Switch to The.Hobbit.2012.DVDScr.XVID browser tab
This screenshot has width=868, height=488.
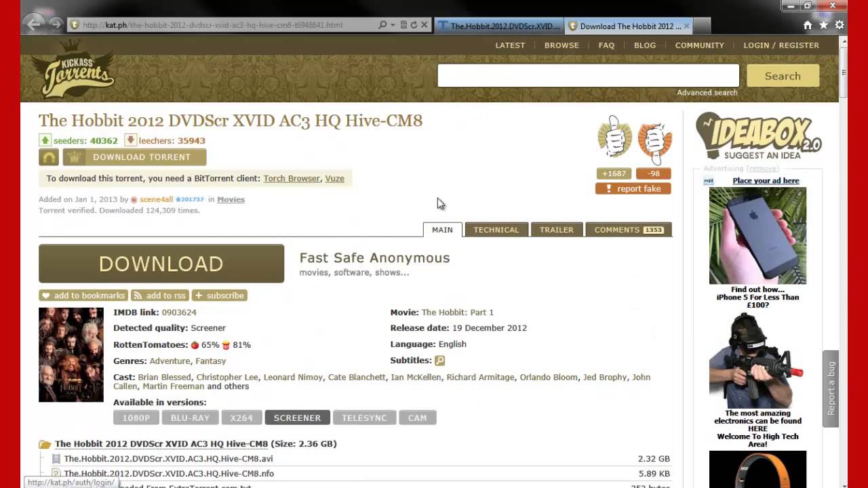(x=498, y=26)
